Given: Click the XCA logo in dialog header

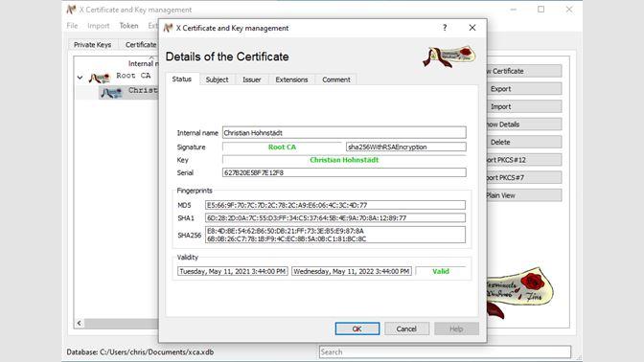Looking at the screenshot, I should click(x=449, y=57).
